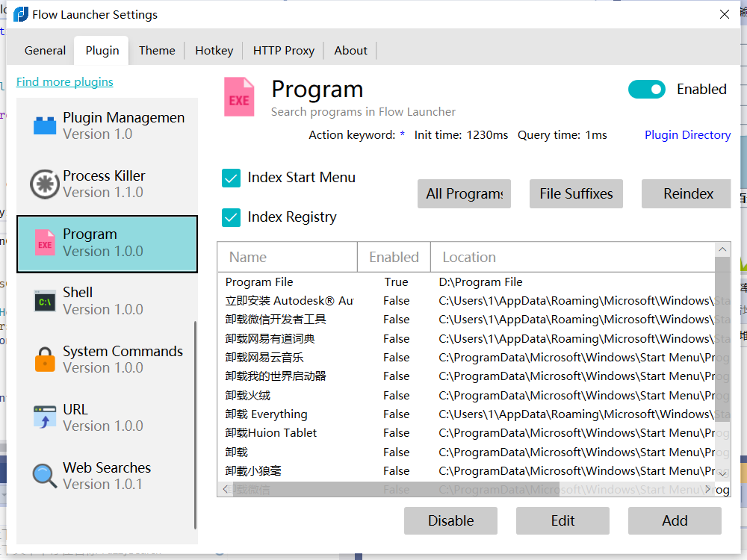This screenshot has width=747, height=560.
Task: Select the Plugin Management blue brick icon
Action: tap(45, 125)
